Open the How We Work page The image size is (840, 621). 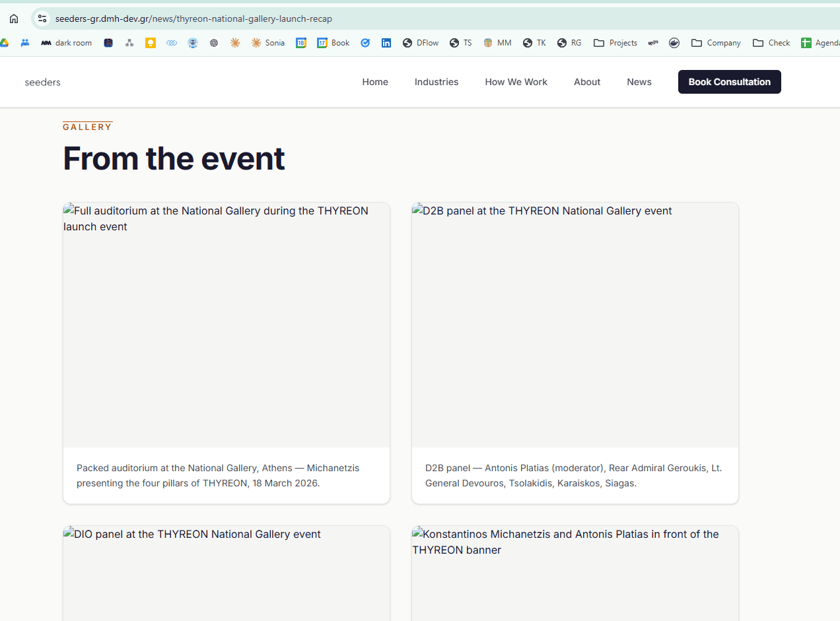coord(516,82)
